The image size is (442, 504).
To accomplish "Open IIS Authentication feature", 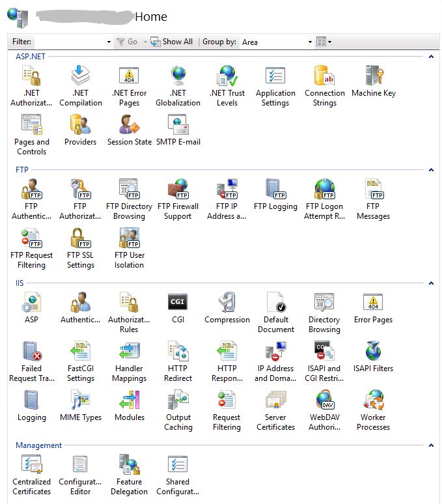I will (80, 308).
